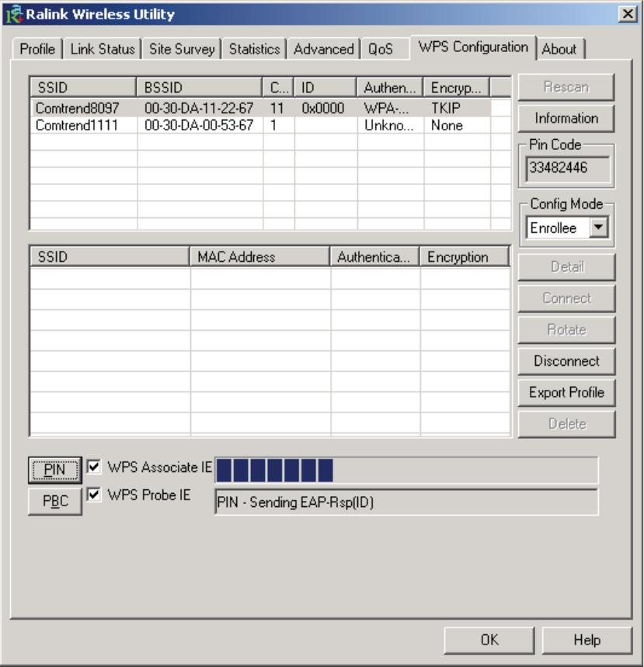This screenshot has height=667, width=644.
Task: Click BSSID 00-30-DA-11-22-67 cell
Action: tap(199, 108)
